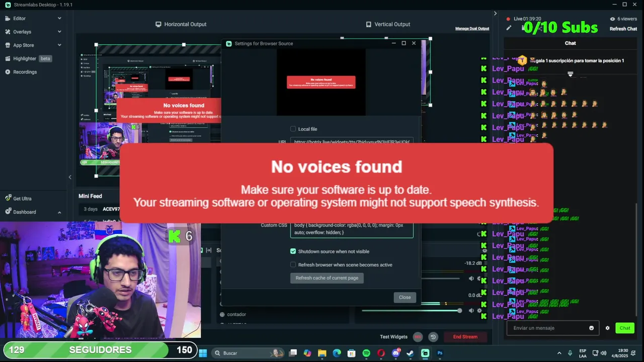Jump to latest chat messages arrow icon
The height and width of the screenshot is (362, 644).
click(x=571, y=74)
